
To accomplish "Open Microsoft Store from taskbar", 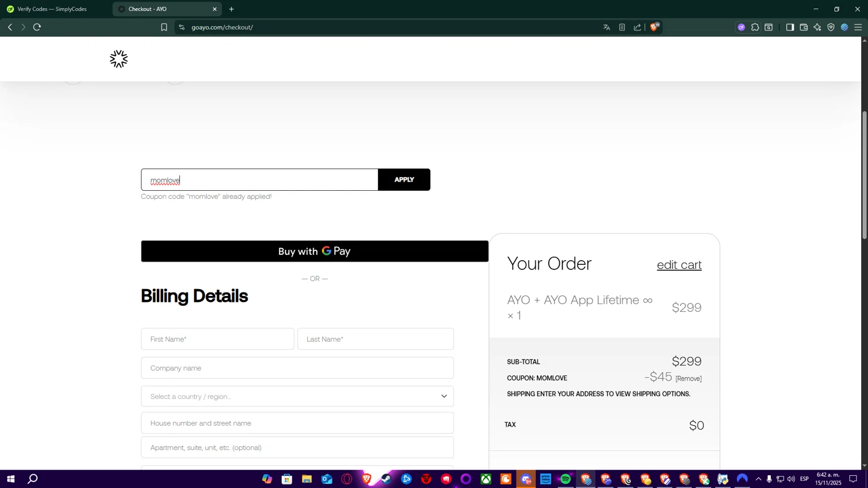I will (x=287, y=479).
